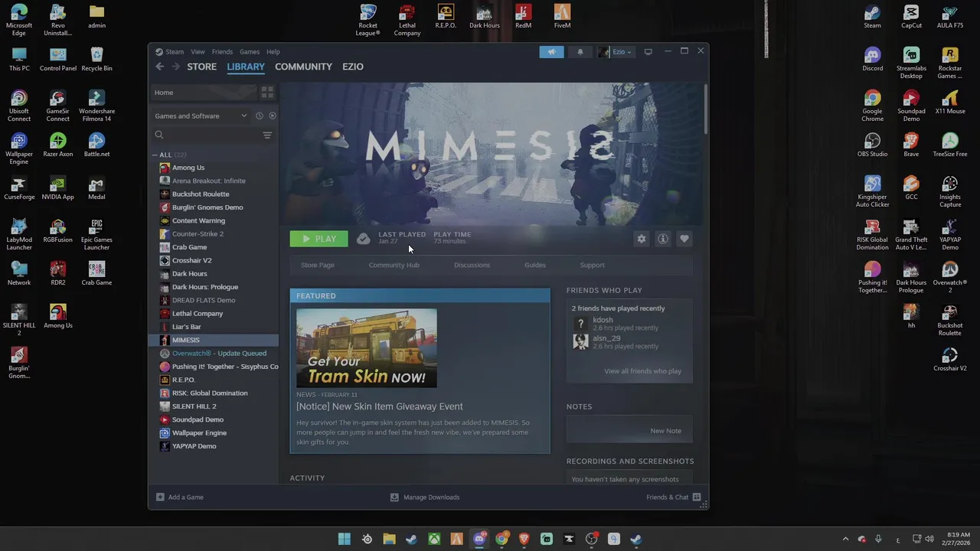Select Rocket League desktop shortcut
Viewport: 980px width, 551px height.
[368, 20]
